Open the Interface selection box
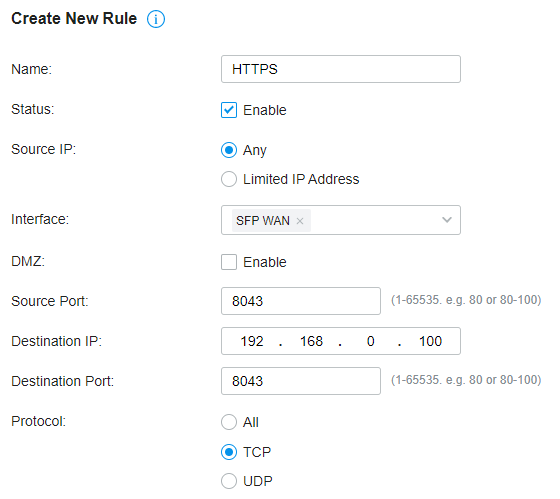The height and width of the screenshot is (499, 560). pos(341,220)
